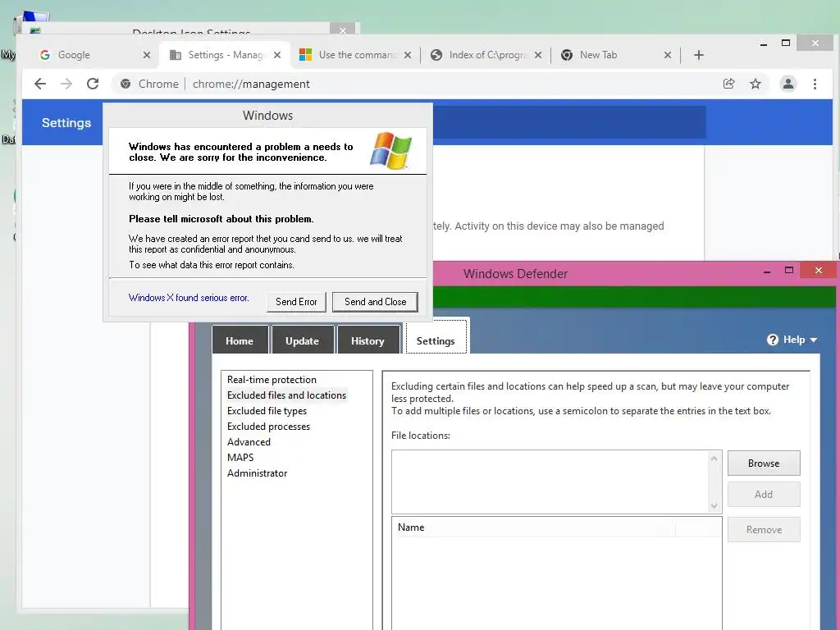The width and height of the screenshot is (840, 630).
Task: Click the Send Error button
Action: [296, 302]
